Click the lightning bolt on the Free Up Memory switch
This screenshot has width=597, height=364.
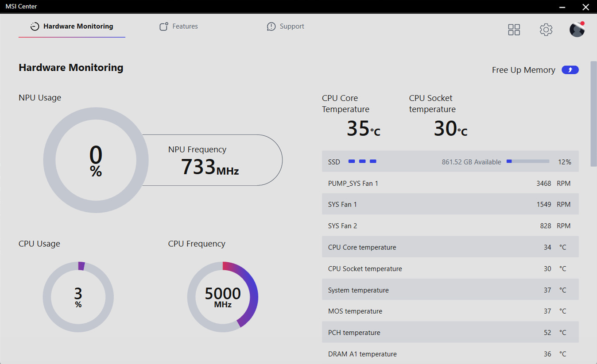570,70
